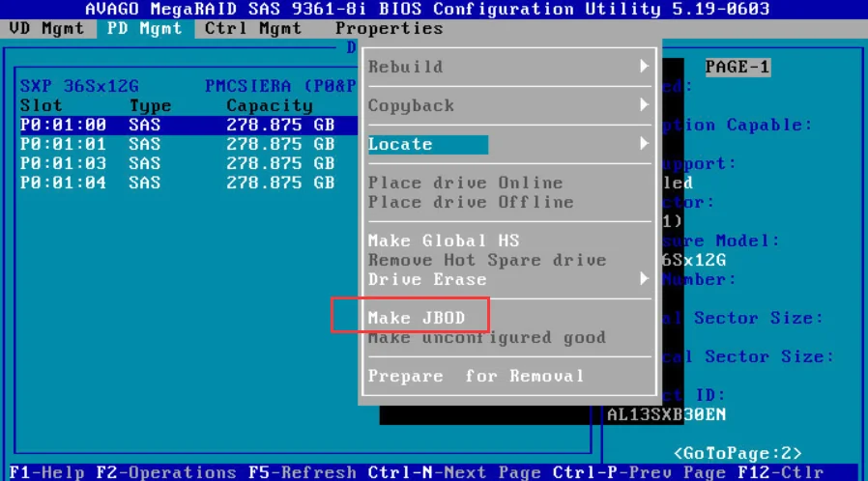The image size is (868, 481).
Task: Click Ctrl-P-Prev Page in status bar
Action: pos(639,472)
